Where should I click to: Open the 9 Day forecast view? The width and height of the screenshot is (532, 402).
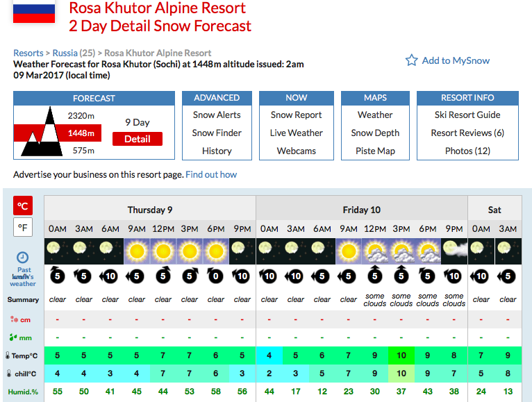[x=137, y=122]
